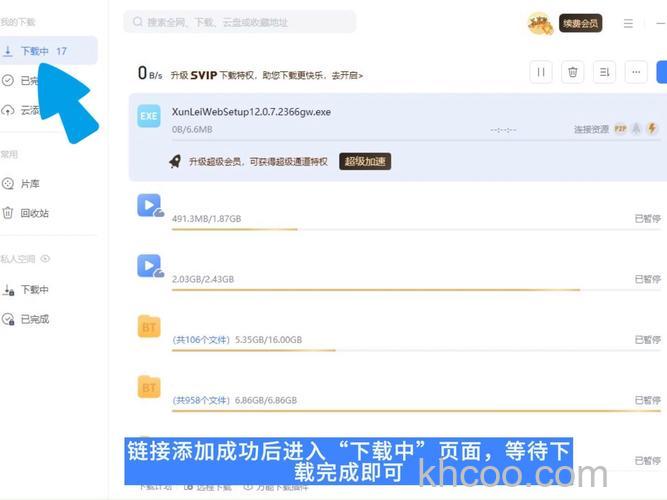
Task: Click the progress bar of 5.35GB/16.00GB task
Action: [x=416, y=350]
